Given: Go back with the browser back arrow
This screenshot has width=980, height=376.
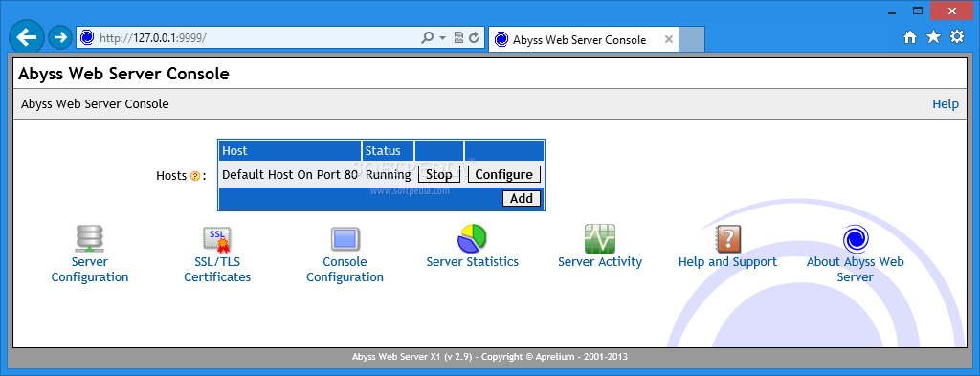Looking at the screenshot, I should (26, 37).
